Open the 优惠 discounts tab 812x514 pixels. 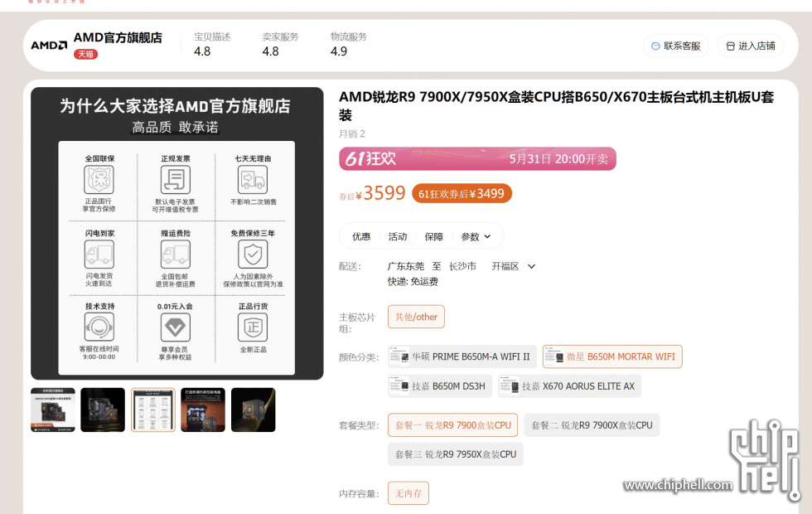pos(361,237)
